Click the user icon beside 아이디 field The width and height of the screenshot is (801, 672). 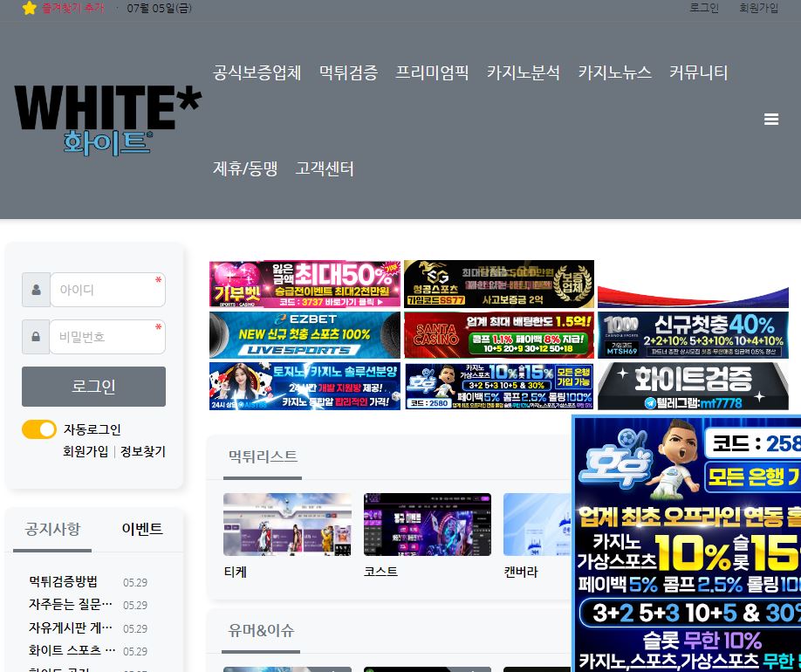(36, 290)
